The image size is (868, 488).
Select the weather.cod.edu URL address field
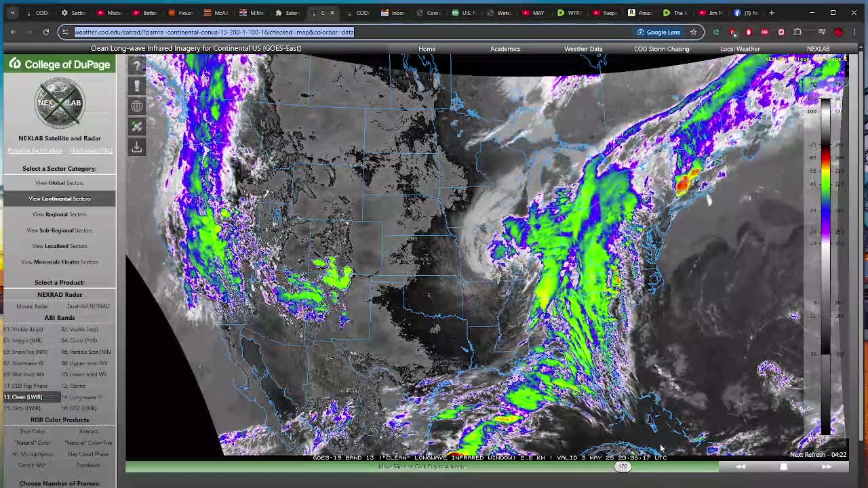coord(214,32)
